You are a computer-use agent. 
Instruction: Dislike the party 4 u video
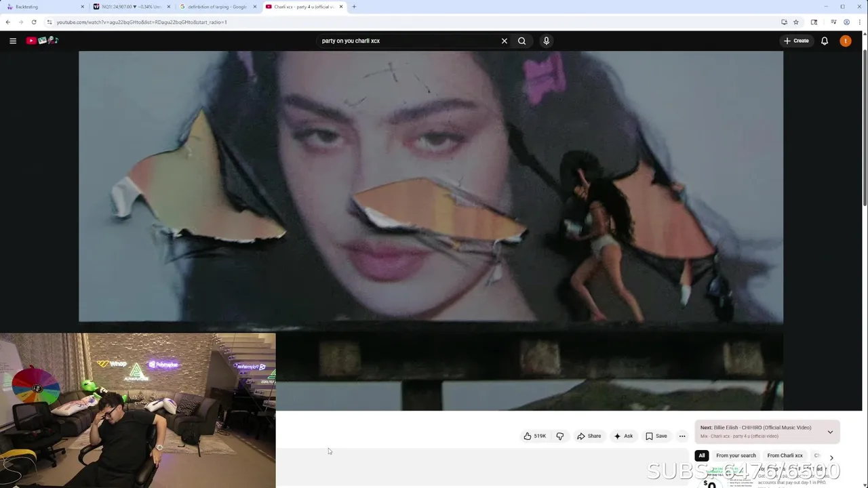pos(560,436)
